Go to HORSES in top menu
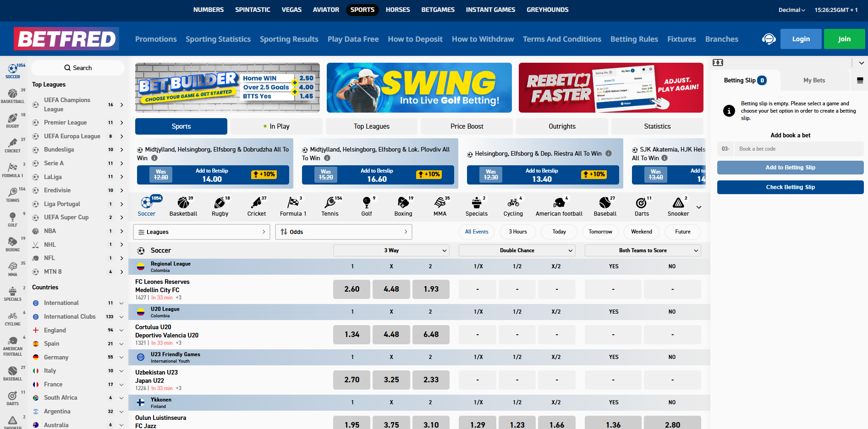The height and width of the screenshot is (429, 868). point(398,10)
